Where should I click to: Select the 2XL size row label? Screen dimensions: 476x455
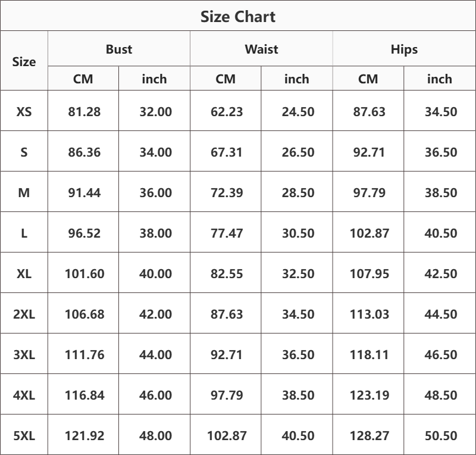pyautogui.click(x=24, y=314)
